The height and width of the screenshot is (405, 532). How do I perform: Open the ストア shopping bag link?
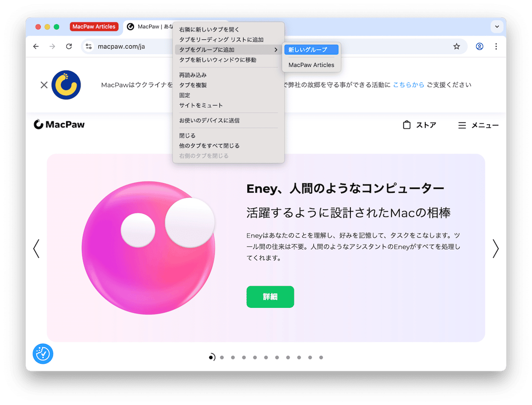pyautogui.click(x=419, y=125)
